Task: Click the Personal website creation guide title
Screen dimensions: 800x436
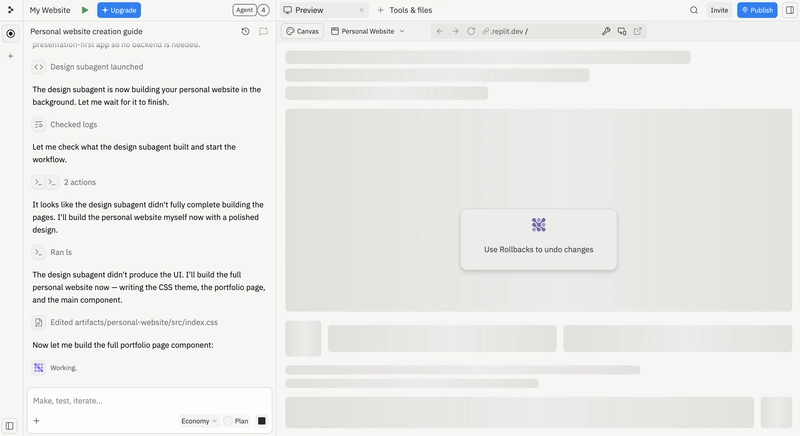Action: [x=86, y=31]
